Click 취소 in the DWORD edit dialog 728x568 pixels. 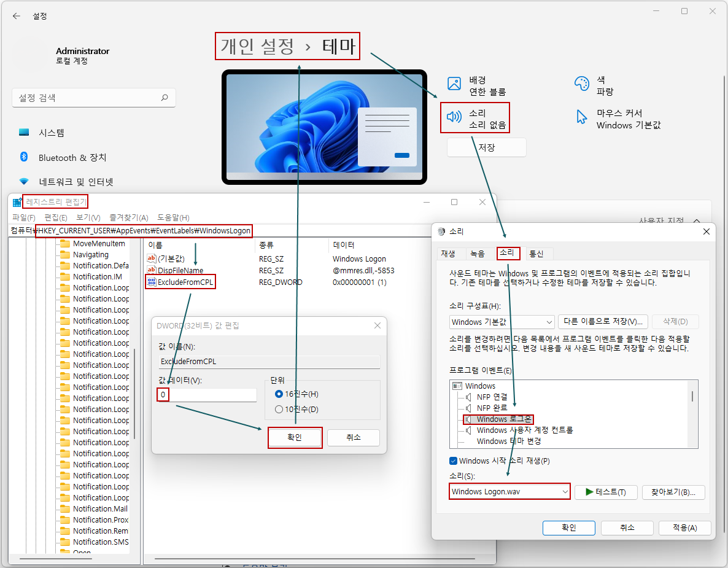(x=354, y=437)
